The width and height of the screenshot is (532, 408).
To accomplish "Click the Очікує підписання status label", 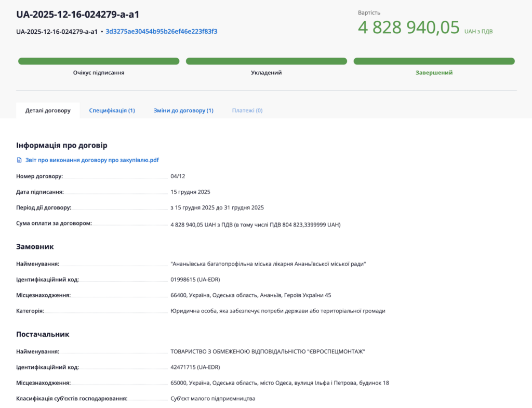I will 99,73.
